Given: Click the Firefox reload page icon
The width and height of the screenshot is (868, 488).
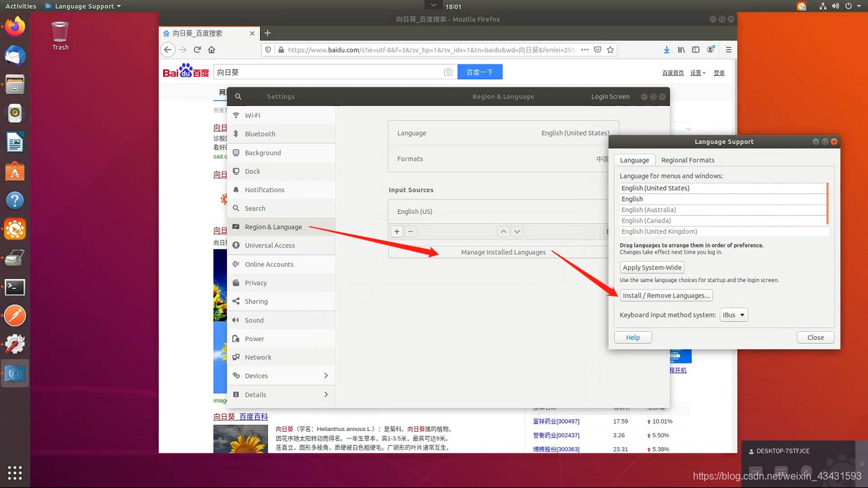Looking at the screenshot, I should [x=197, y=50].
